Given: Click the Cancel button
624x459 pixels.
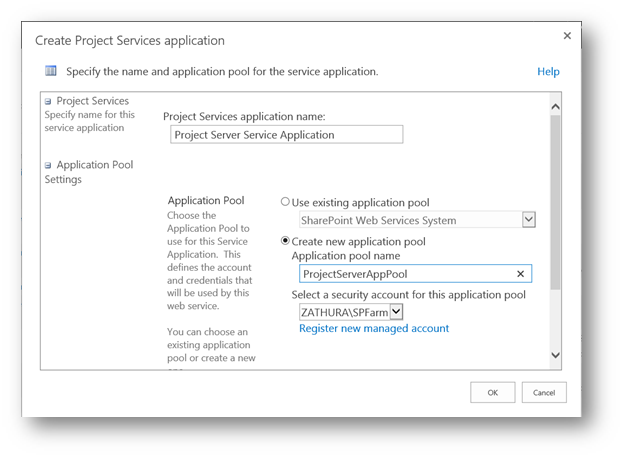Looking at the screenshot, I should 544,393.
